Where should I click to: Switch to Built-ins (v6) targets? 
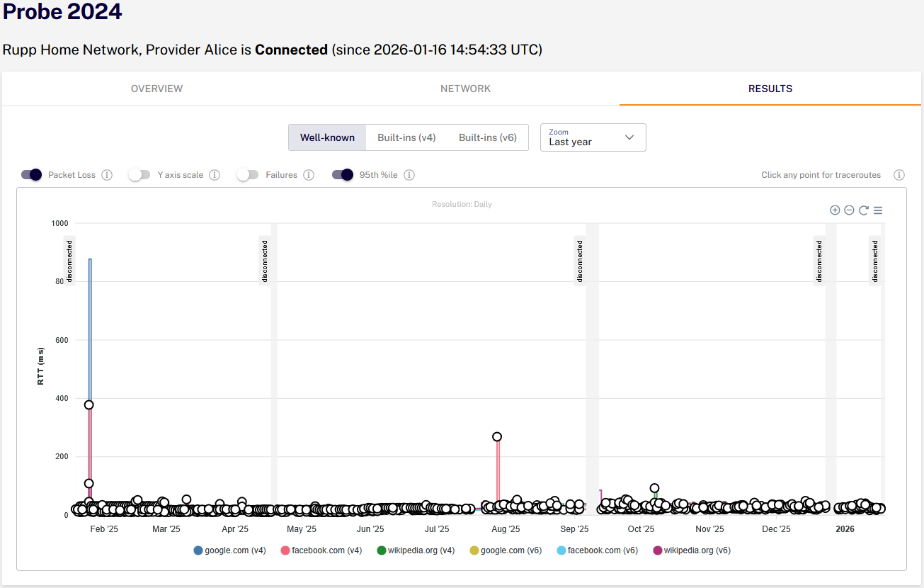pyautogui.click(x=488, y=137)
